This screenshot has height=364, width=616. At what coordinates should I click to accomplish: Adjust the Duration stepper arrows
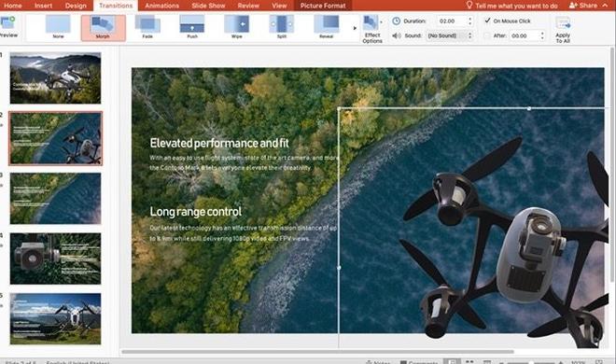pyautogui.click(x=469, y=21)
